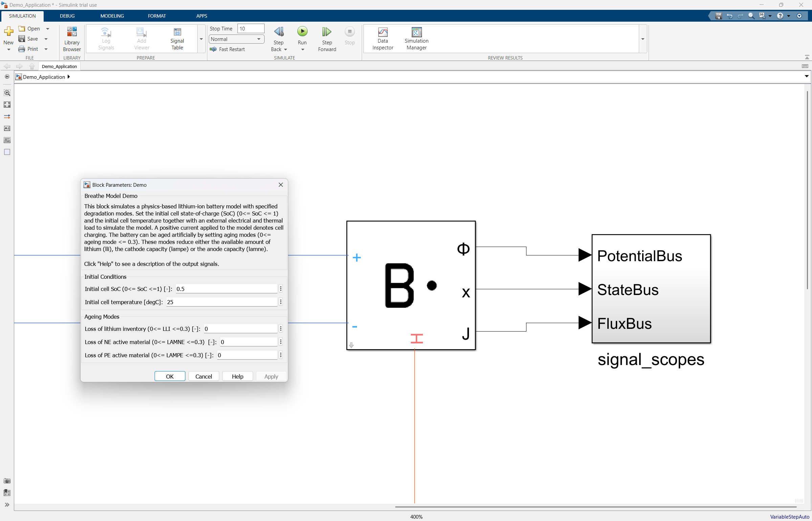Click the quick-access help question mark
The width and height of the screenshot is (812, 521).
click(x=780, y=16)
